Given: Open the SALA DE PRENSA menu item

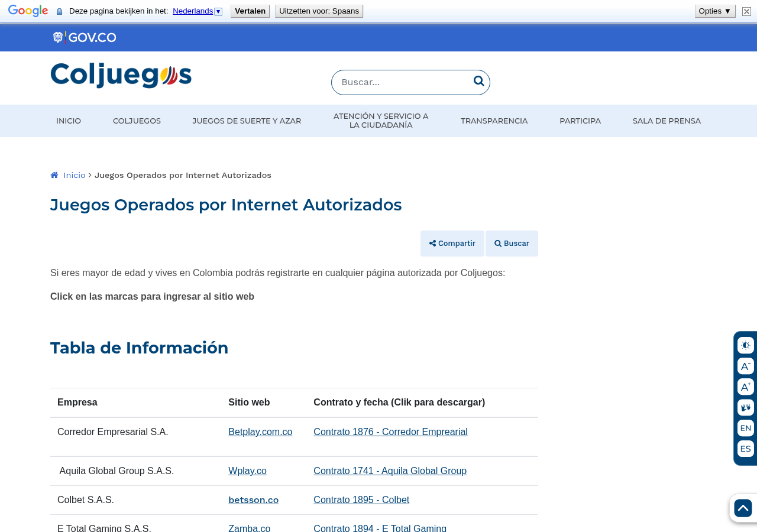Looking at the screenshot, I should click(667, 121).
